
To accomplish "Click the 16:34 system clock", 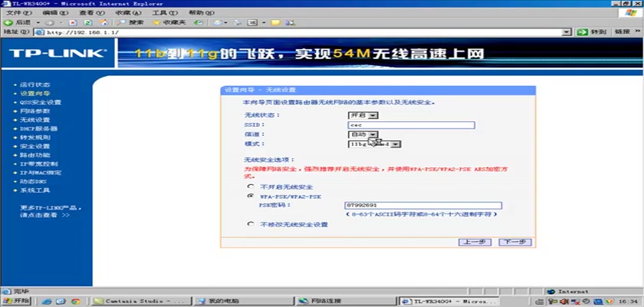I will [629, 302].
